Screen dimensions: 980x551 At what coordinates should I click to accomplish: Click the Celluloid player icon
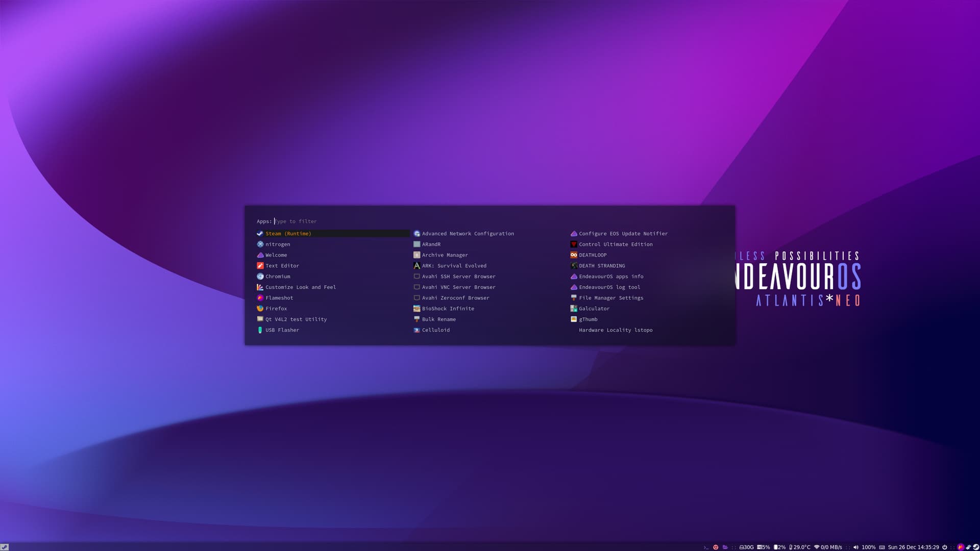coord(416,330)
